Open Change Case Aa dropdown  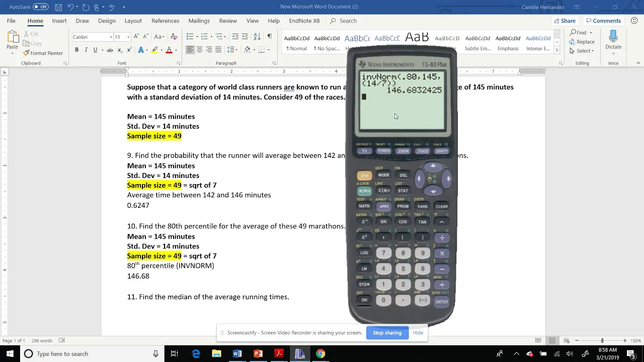(159, 37)
